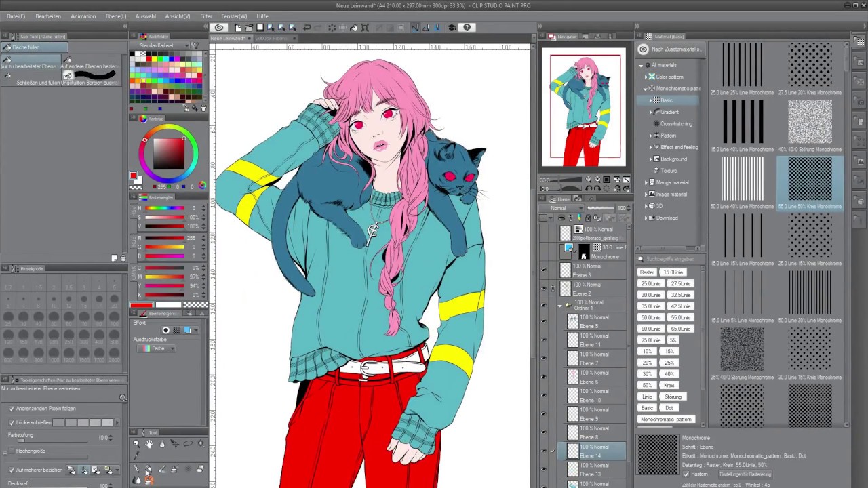This screenshot has width=868, height=488.
Task: Adjust the Farbstufung slider
Action: (53, 441)
